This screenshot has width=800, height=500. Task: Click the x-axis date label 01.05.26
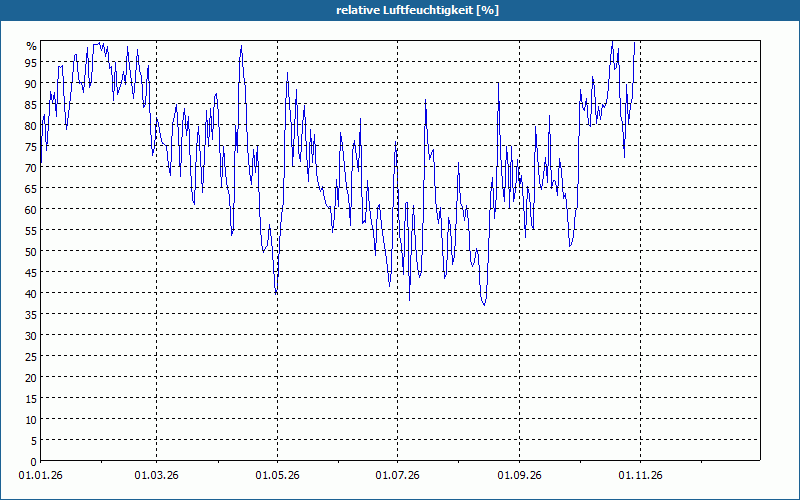278,476
